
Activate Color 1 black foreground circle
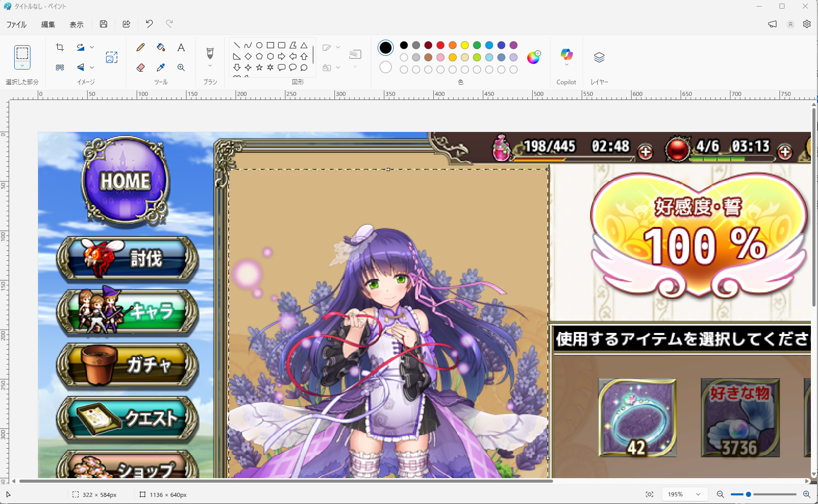point(386,48)
